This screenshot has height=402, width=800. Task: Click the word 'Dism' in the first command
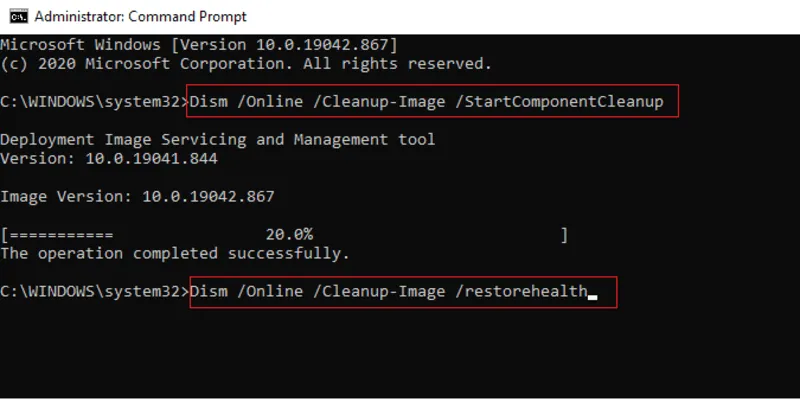(209, 102)
